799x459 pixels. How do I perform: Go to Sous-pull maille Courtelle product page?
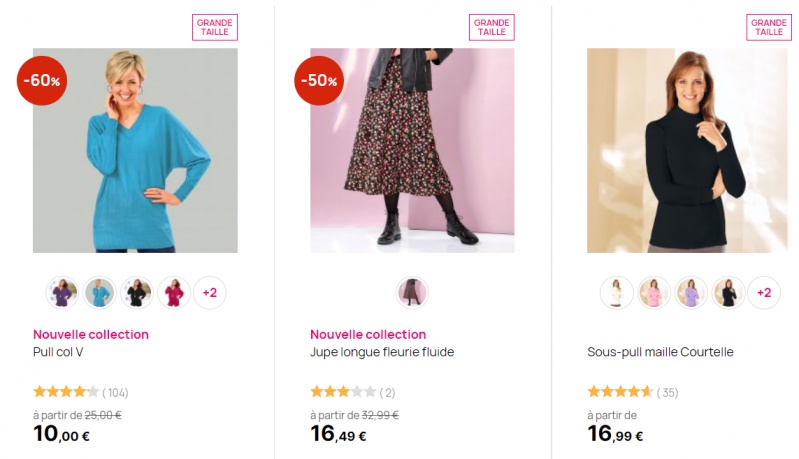660,352
